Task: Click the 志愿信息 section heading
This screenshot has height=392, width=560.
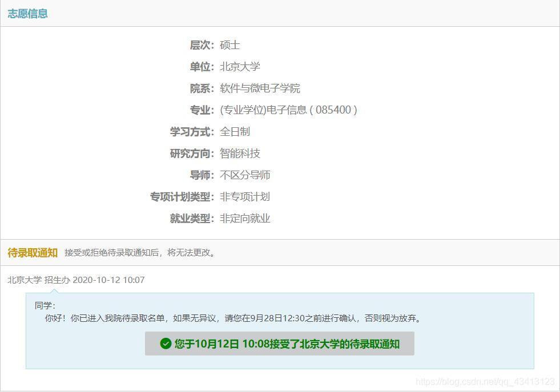Action: point(28,14)
